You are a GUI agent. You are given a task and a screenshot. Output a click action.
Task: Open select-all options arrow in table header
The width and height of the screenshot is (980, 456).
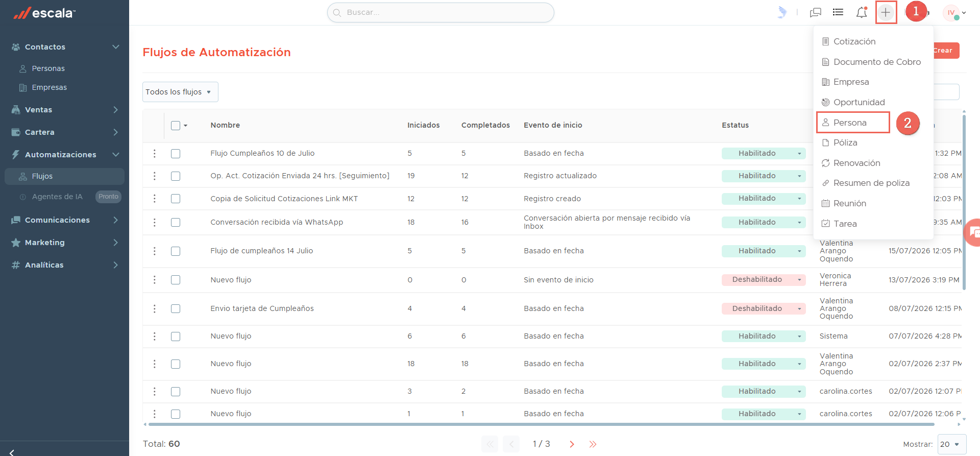pyautogui.click(x=185, y=126)
